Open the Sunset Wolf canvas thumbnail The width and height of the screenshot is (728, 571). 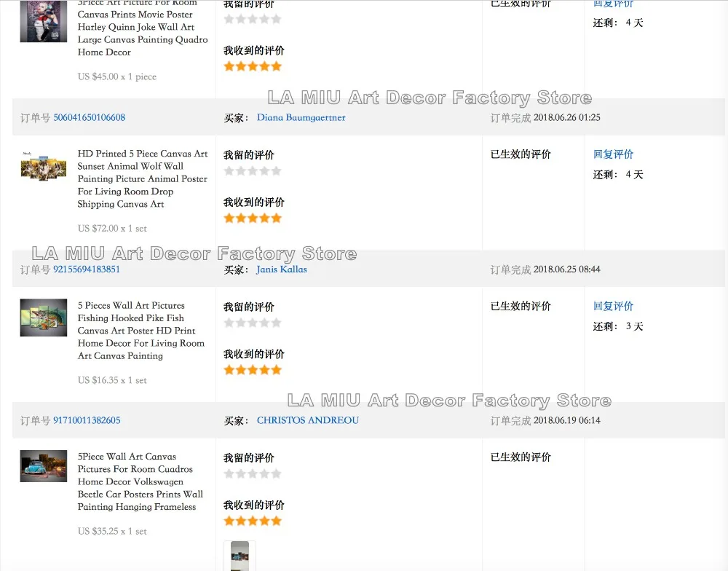tap(44, 166)
